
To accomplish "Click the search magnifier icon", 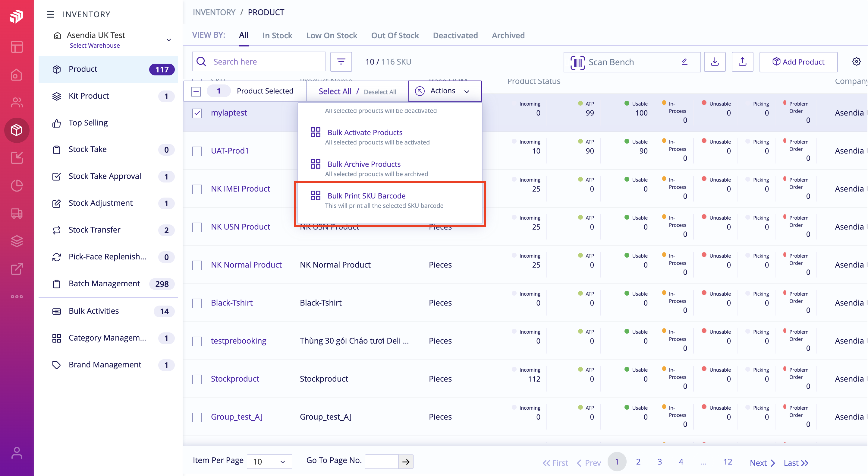I will (x=202, y=62).
